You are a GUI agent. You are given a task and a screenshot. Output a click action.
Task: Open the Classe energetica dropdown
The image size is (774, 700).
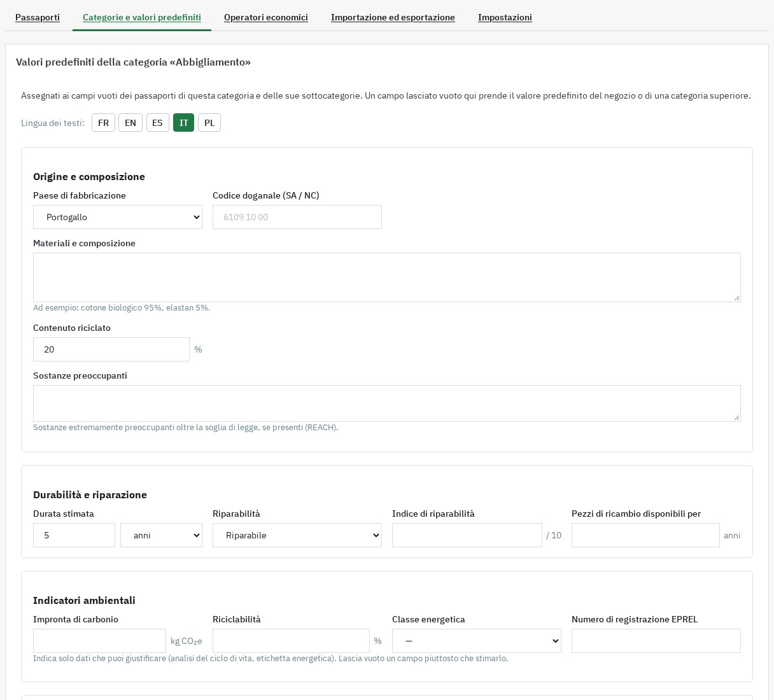coord(477,641)
